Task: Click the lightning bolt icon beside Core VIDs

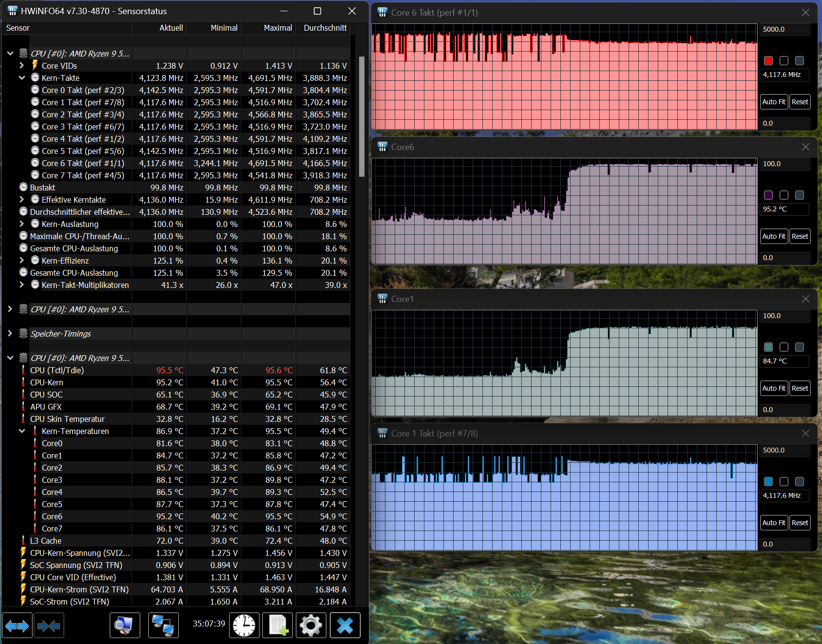Action: 34,65
